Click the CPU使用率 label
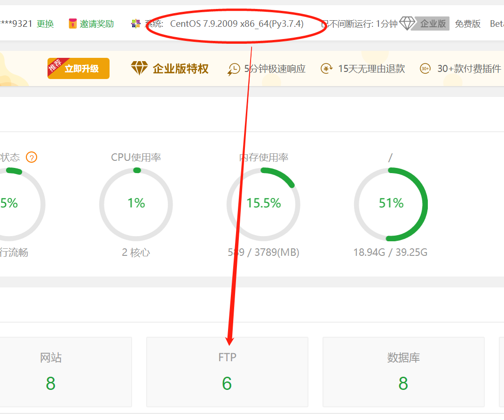Viewport: 504px width, 420px height. coord(136,157)
